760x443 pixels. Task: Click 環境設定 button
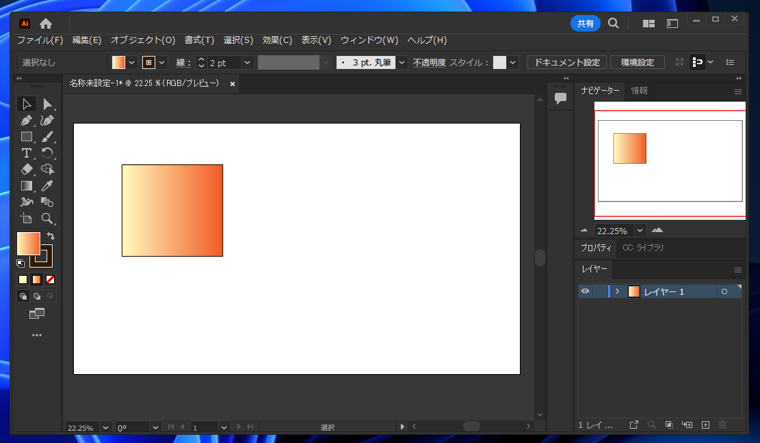tap(637, 63)
